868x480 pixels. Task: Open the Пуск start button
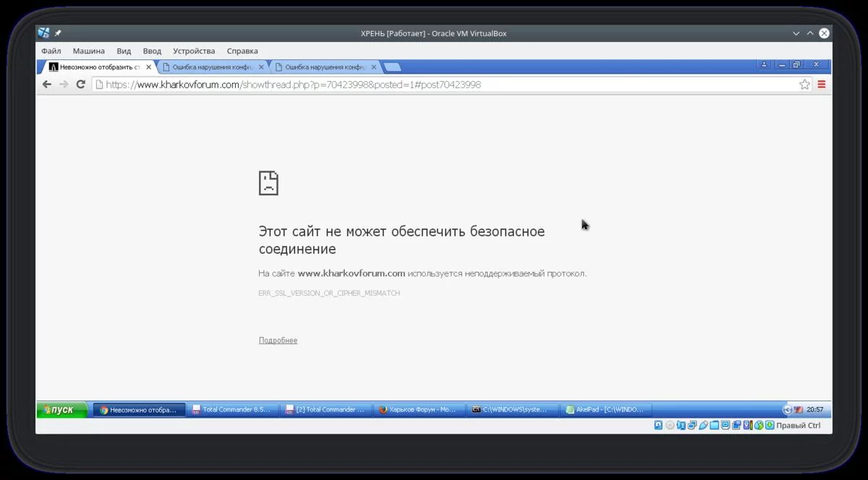click(x=62, y=410)
